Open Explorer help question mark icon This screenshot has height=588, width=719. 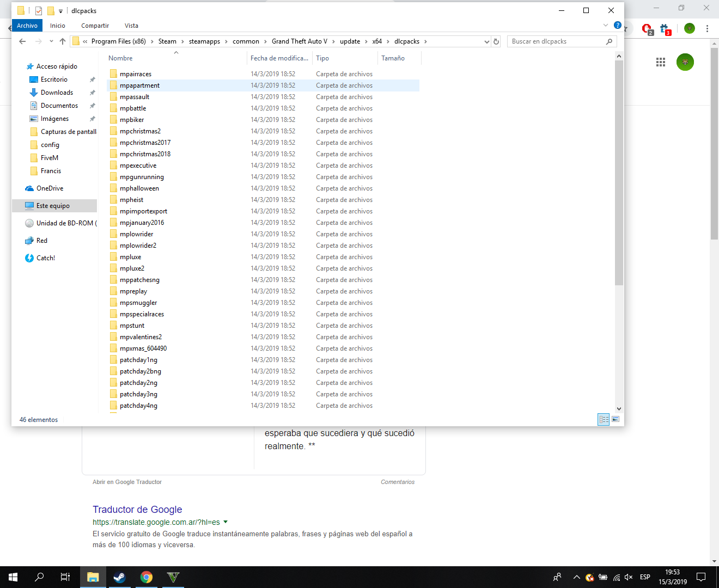[x=617, y=25]
